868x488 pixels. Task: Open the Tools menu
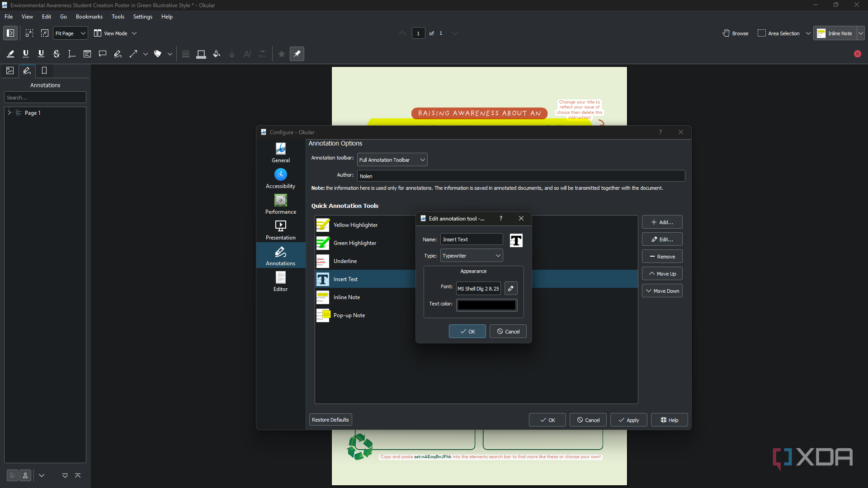[118, 17]
